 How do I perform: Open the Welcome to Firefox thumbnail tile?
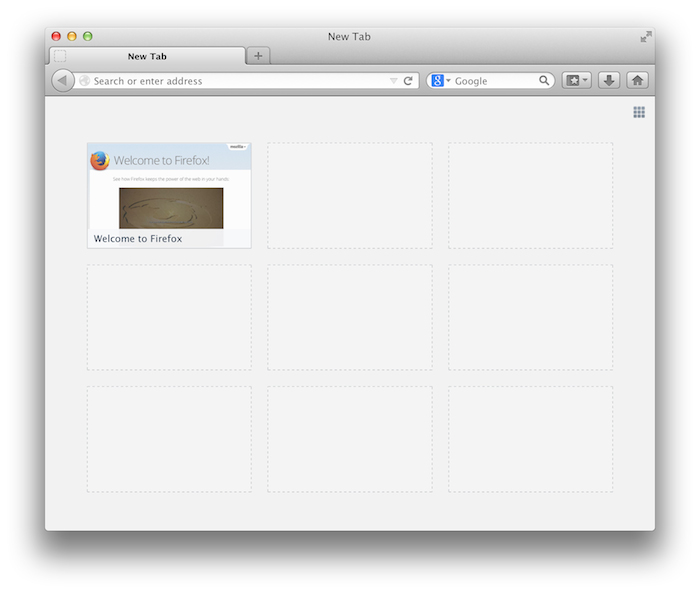point(169,187)
